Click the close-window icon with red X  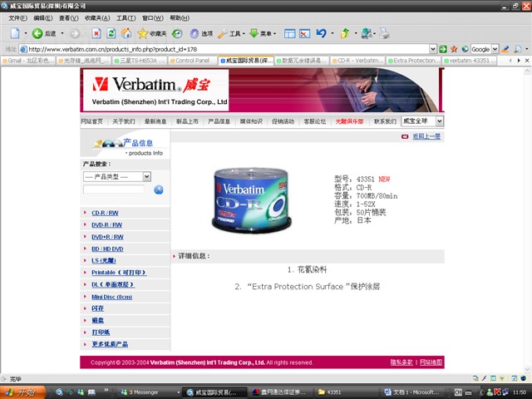tap(304, 33)
